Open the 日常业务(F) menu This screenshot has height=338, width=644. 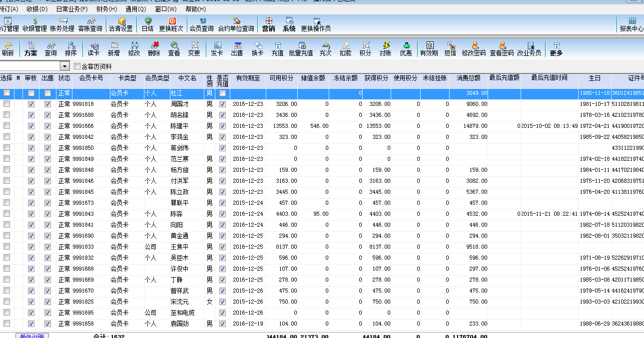(71, 9)
